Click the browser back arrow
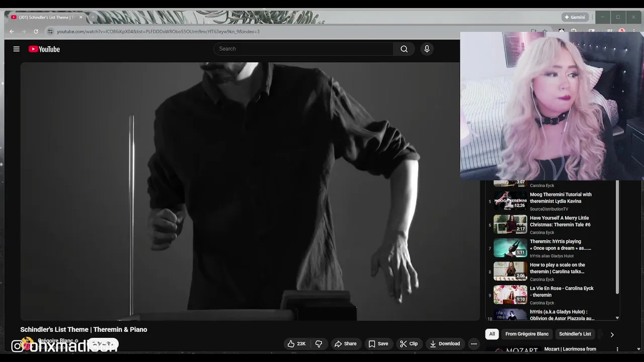Screen dimensions: 644x362 point(12,31)
